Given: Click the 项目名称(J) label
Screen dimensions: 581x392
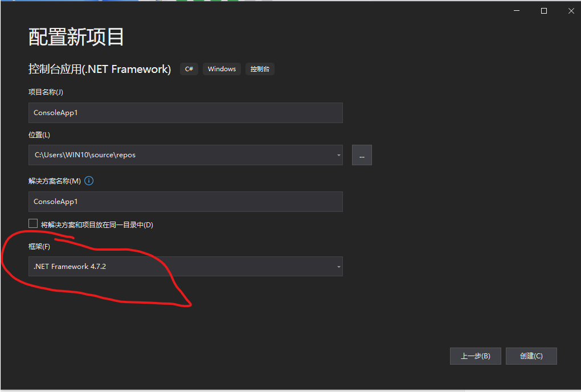Looking at the screenshot, I should pyautogui.click(x=46, y=92).
